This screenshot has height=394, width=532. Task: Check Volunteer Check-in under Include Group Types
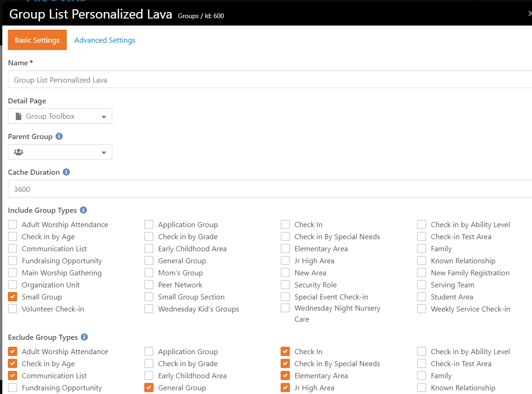[13, 309]
